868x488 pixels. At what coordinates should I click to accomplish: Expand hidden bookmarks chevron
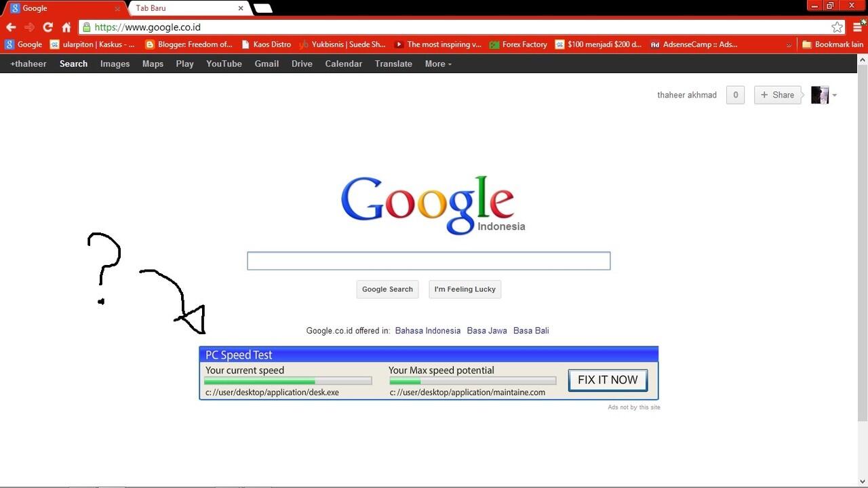tap(789, 45)
